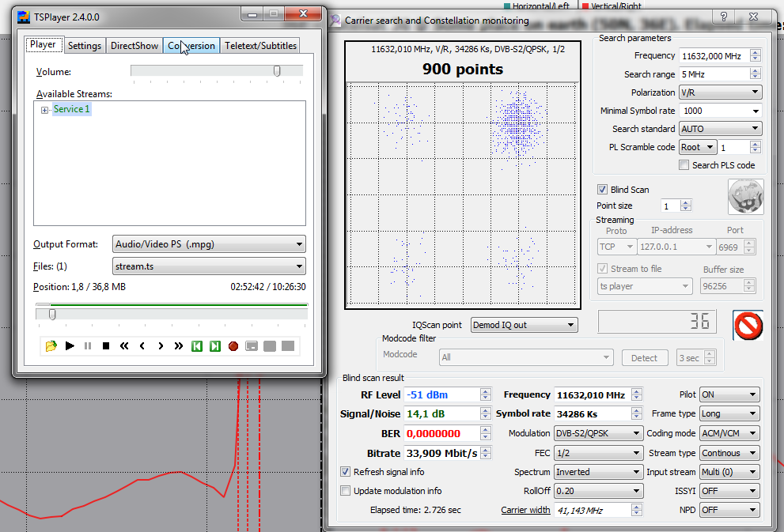Image resolution: width=784 pixels, height=532 pixels.
Task: Toggle the Stream to file checkbox
Action: [x=603, y=269]
